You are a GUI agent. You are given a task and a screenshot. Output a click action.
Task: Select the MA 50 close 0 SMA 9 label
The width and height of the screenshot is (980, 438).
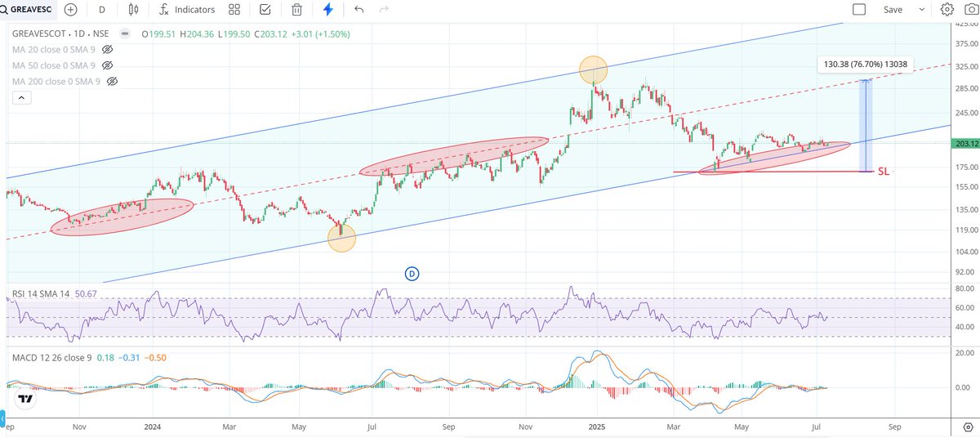click(x=54, y=65)
